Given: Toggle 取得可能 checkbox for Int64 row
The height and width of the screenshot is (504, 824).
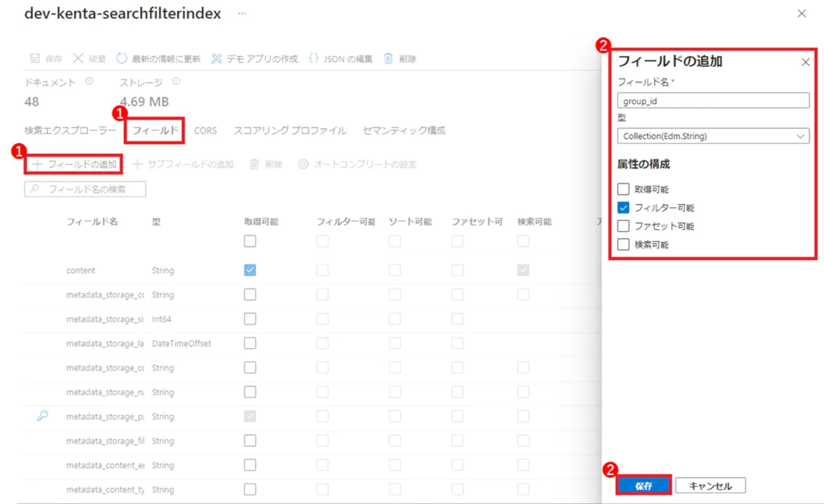Looking at the screenshot, I should [250, 319].
